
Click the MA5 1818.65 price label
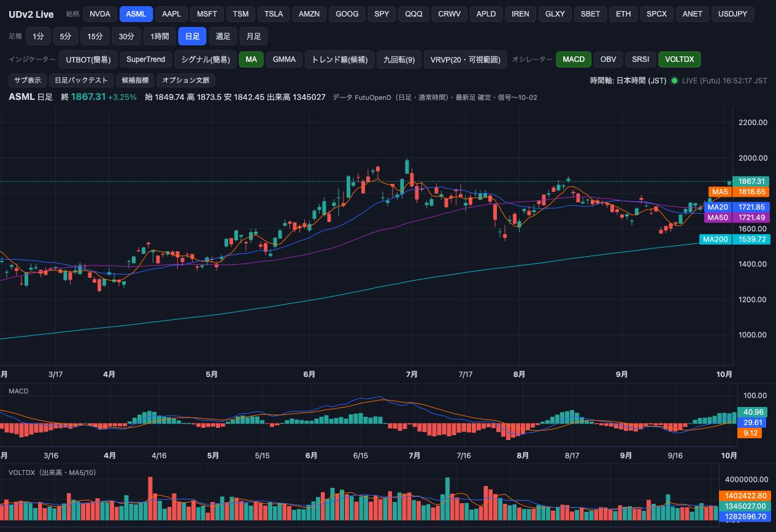738,192
